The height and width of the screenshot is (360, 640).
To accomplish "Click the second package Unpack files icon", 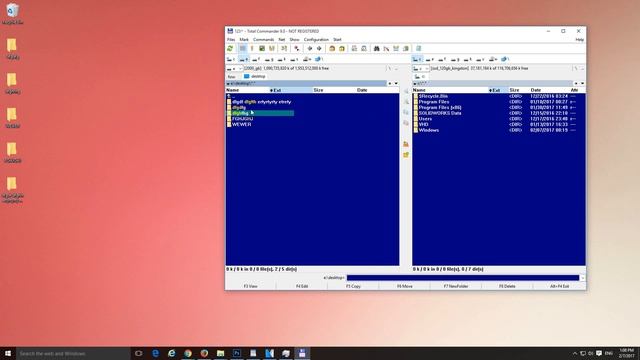I will coord(342,49).
